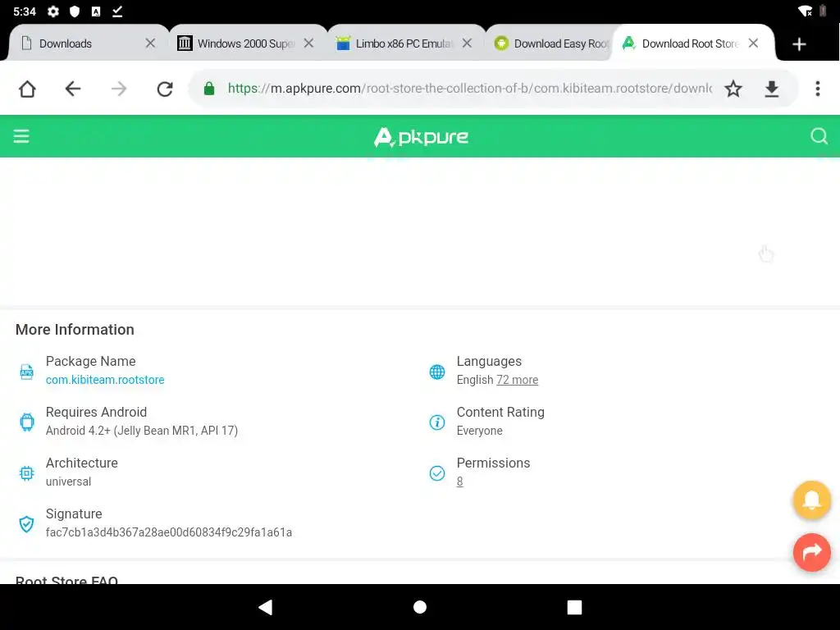Open the browser downloads icon
Viewport: 840px width, 630px height.
[771, 89]
